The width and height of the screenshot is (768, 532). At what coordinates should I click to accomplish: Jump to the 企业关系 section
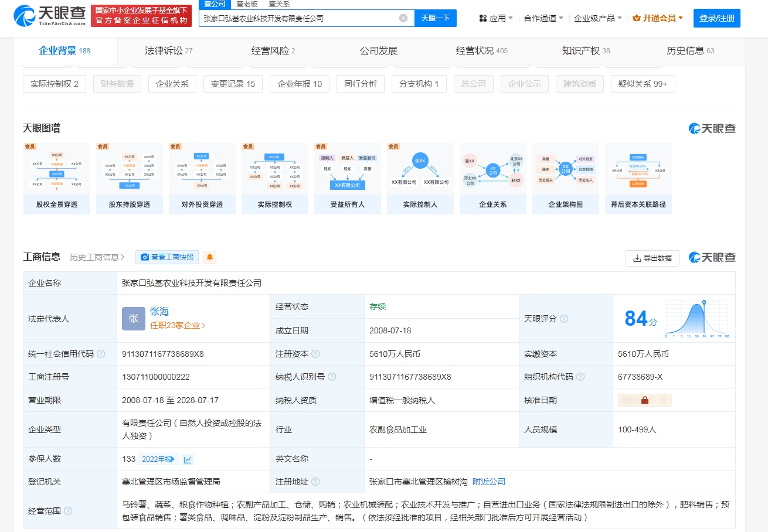172,84
